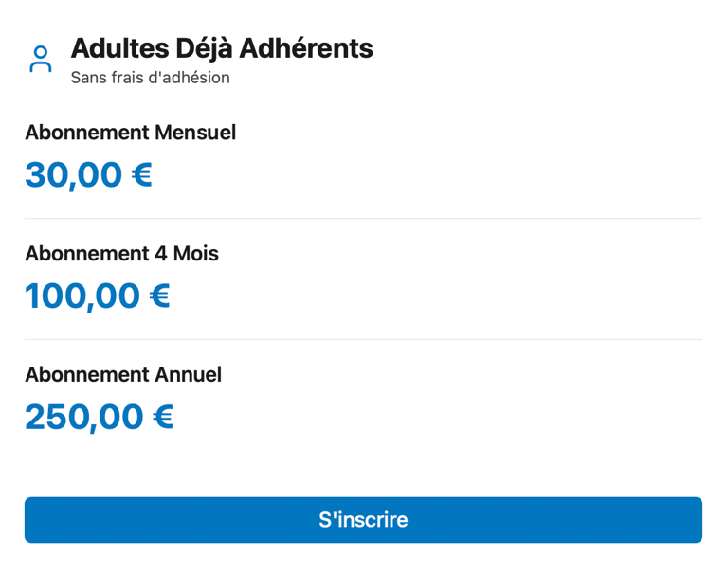
Task: Click the 250,00 annual price amount
Action: click(84, 418)
